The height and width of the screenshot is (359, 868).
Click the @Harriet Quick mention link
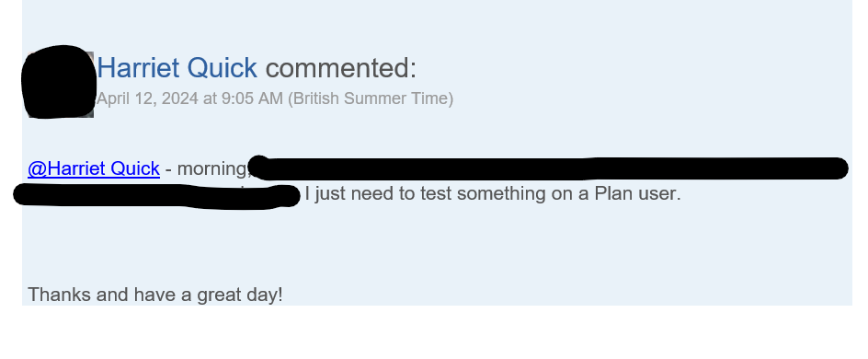click(94, 168)
